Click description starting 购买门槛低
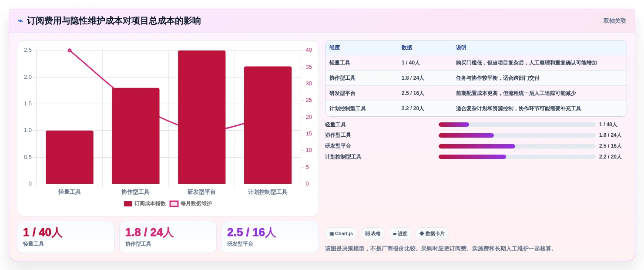 527,63
